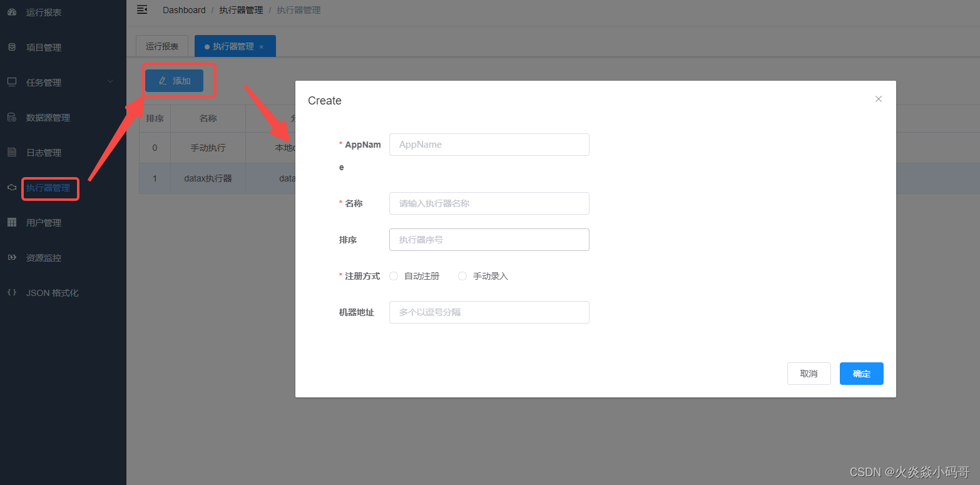The height and width of the screenshot is (485, 980).
Task: Click the 执行器管理 sidebar icon
Action: pos(12,187)
